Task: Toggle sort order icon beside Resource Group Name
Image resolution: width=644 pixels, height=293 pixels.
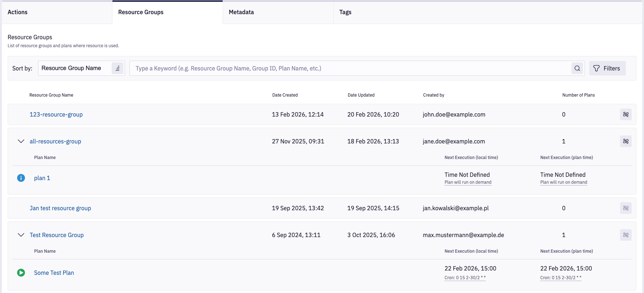Action: coord(117,68)
